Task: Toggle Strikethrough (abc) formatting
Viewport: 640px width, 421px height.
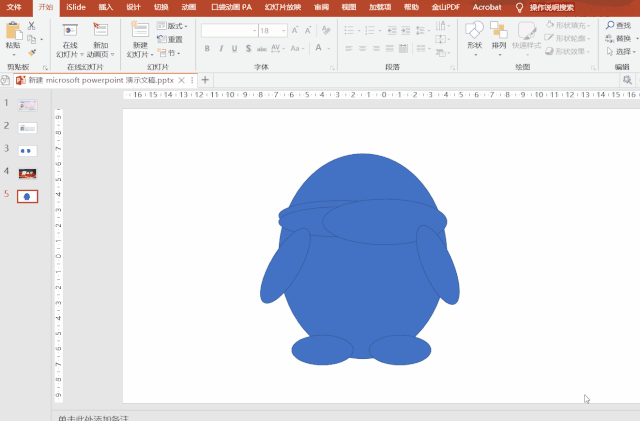Action: click(x=262, y=49)
